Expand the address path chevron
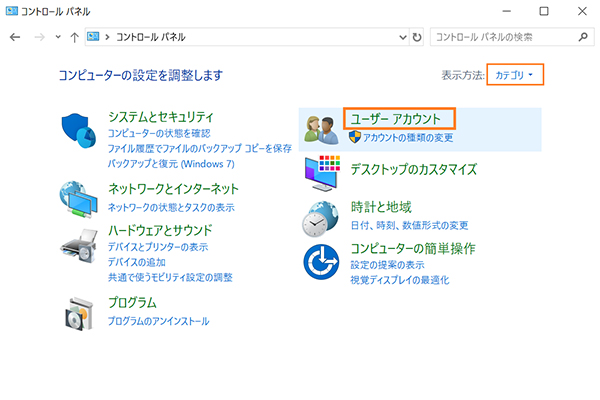This screenshot has height=400, width=600. [108, 37]
